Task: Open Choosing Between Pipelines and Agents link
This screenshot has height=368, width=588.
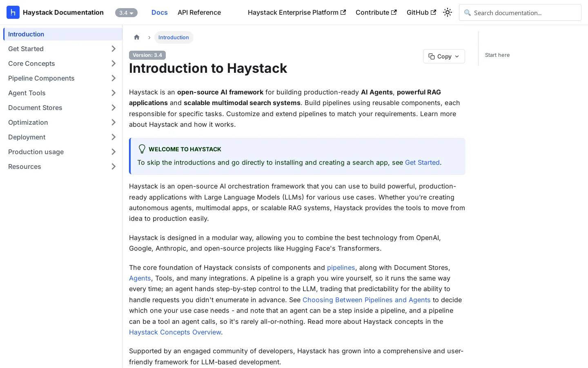Action: pos(367,300)
